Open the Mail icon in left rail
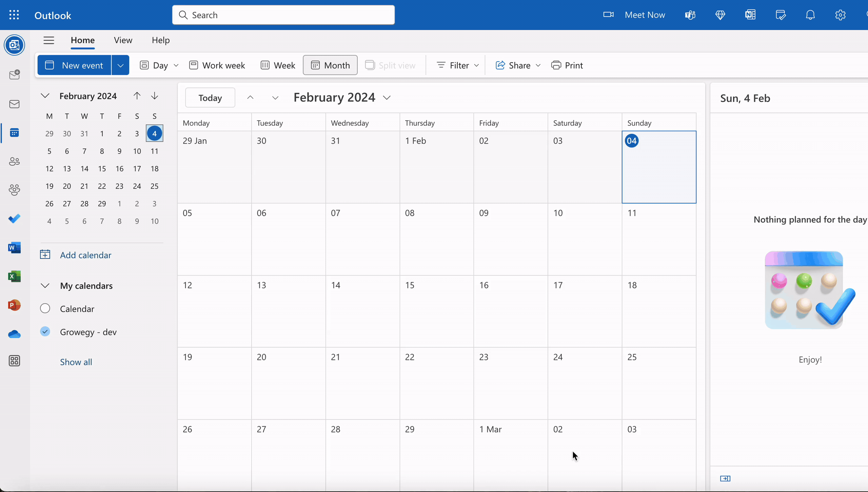The image size is (868, 492). pos(14,104)
